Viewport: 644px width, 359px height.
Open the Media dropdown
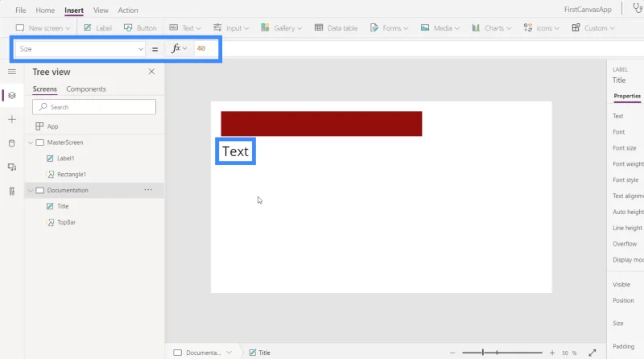440,28
